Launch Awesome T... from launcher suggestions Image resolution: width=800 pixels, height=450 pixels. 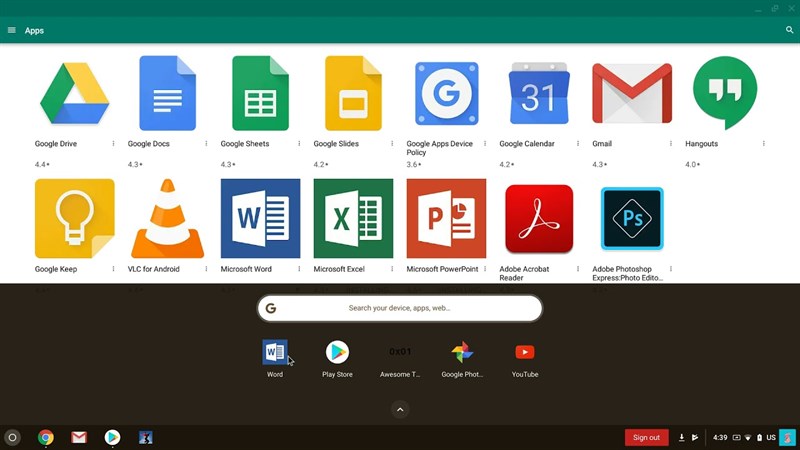400,352
